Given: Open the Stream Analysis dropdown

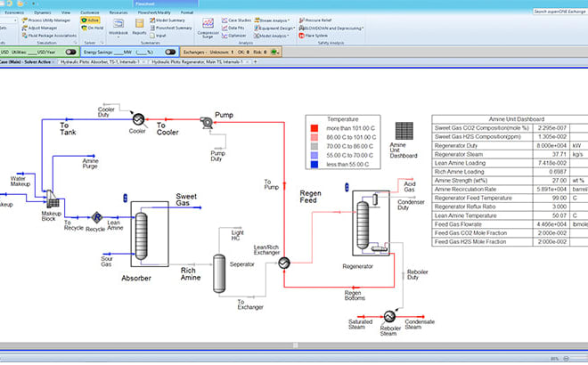Looking at the screenshot, I should pos(273,20).
